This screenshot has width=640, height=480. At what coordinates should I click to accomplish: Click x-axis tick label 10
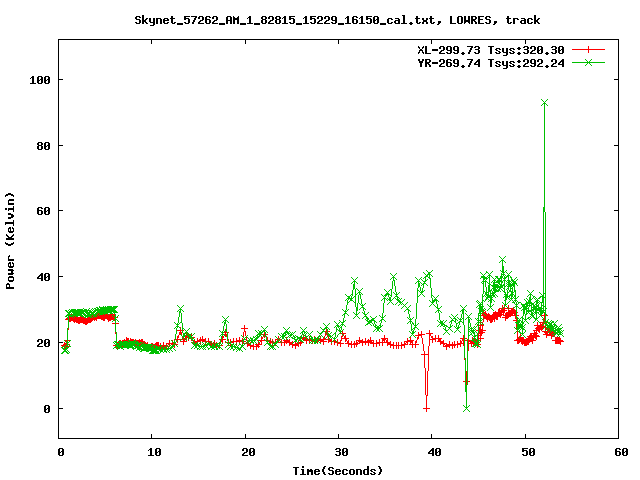pyautogui.click(x=154, y=452)
